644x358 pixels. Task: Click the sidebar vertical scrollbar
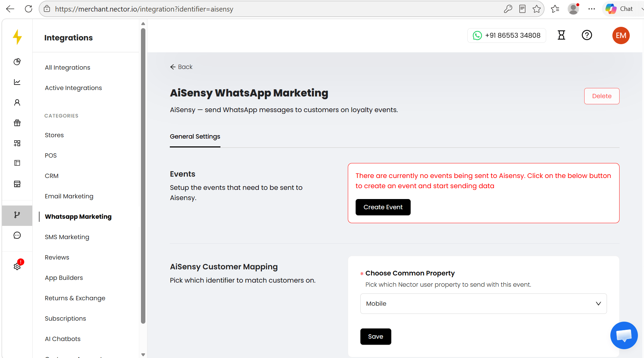tap(143, 176)
